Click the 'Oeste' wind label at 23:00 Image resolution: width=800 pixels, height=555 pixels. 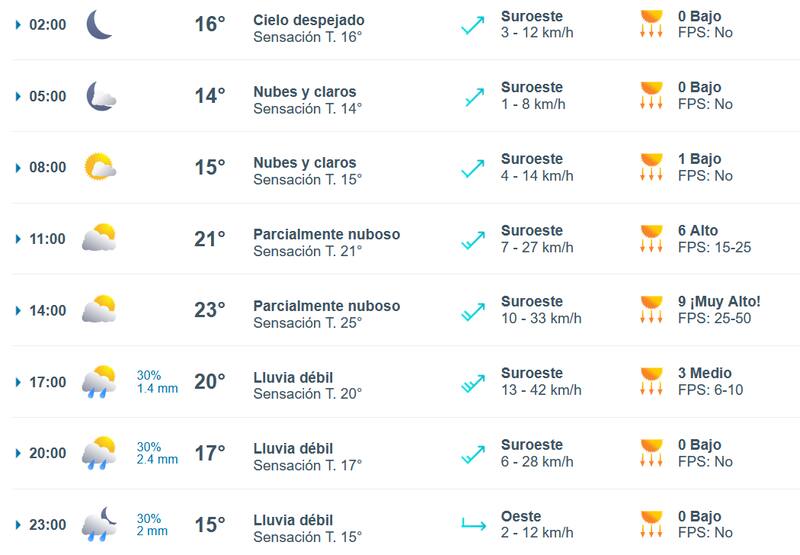coord(522,517)
